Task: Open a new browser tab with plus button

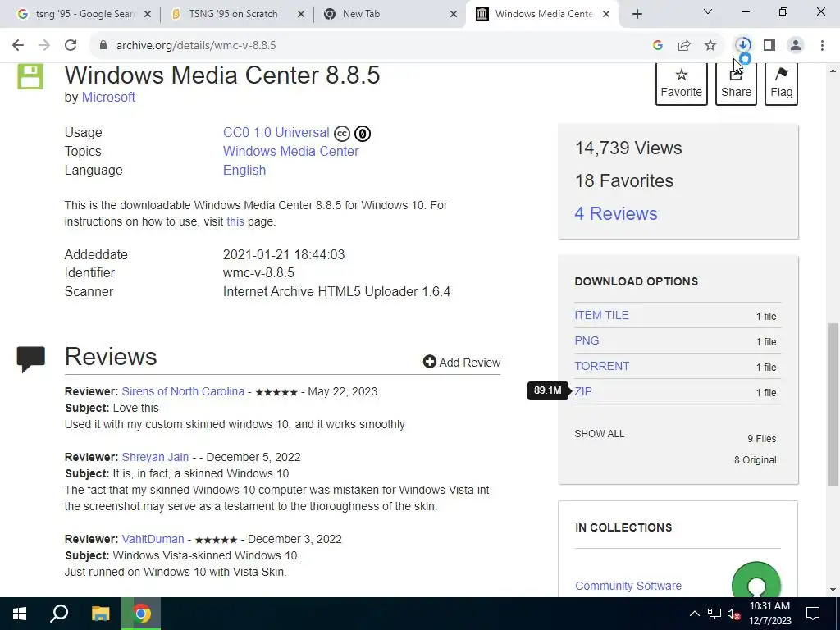Action: [x=637, y=14]
